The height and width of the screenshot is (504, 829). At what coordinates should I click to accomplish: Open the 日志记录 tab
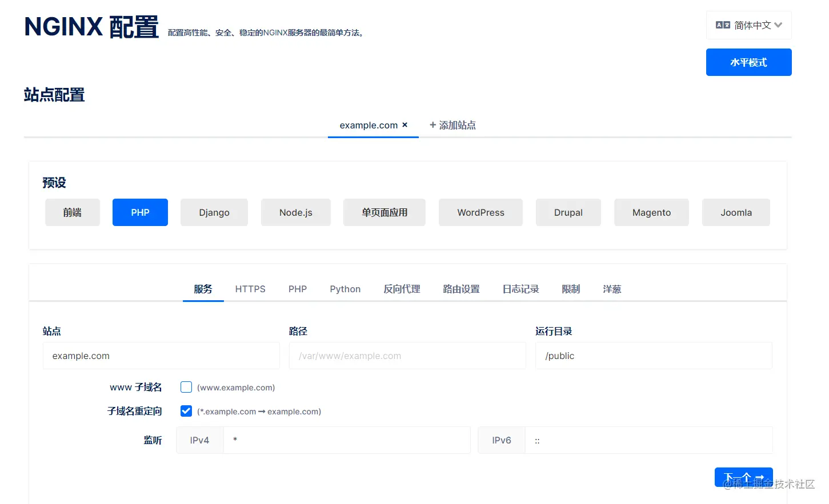[520, 289]
